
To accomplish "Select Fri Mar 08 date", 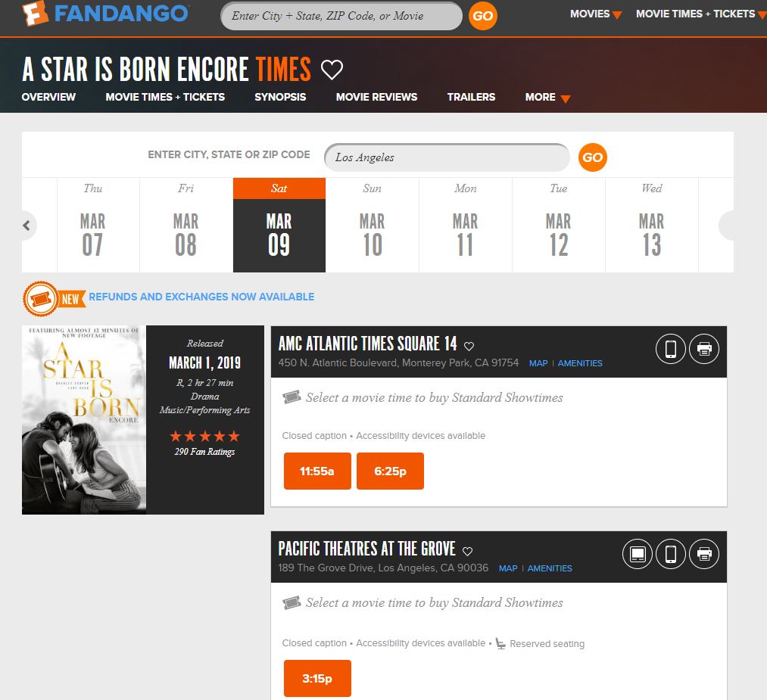I will tap(186, 225).
